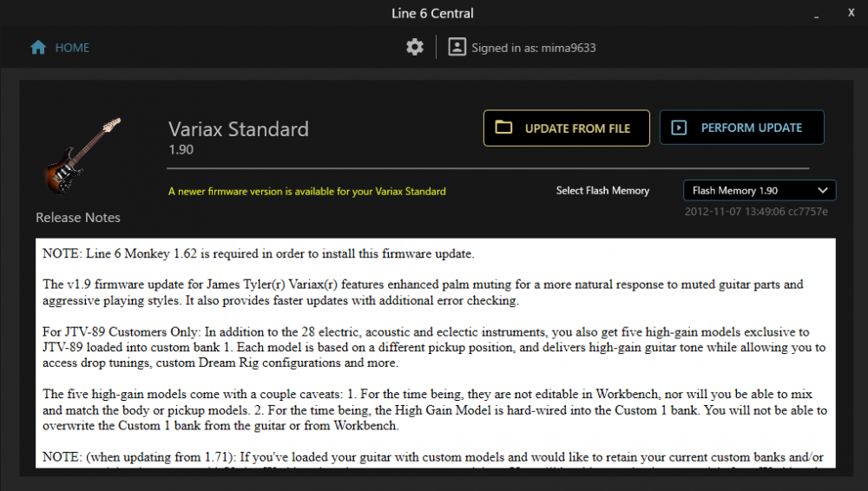This screenshot has width=868, height=491.
Task: Click the PERFORM UPDATE button
Action: (742, 128)
